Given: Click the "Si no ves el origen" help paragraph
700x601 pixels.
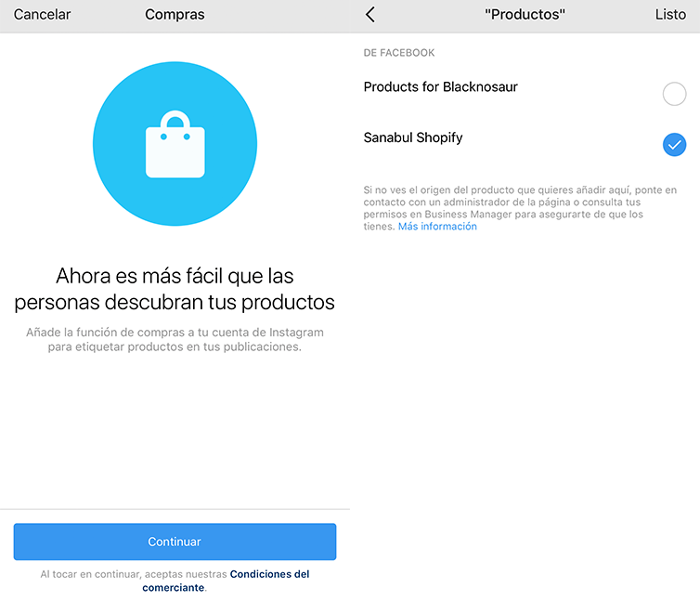Looking at the screenshot, I should (520, 208).
